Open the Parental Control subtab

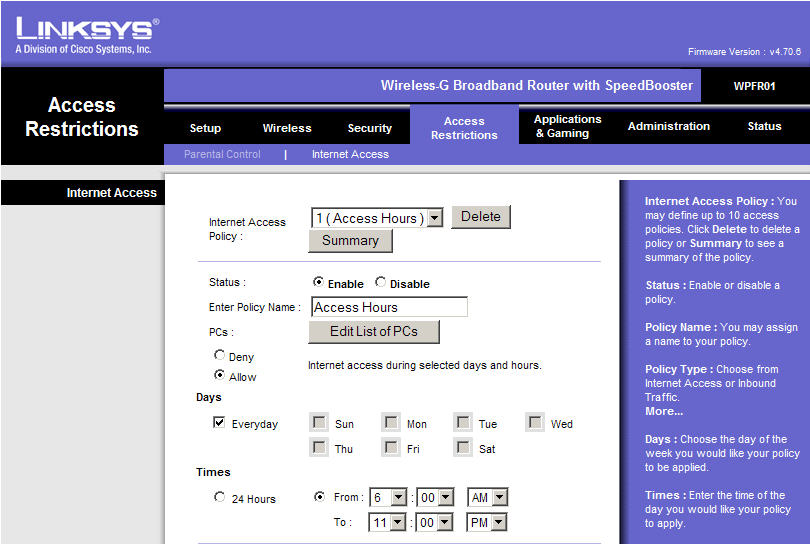point(222,154)
